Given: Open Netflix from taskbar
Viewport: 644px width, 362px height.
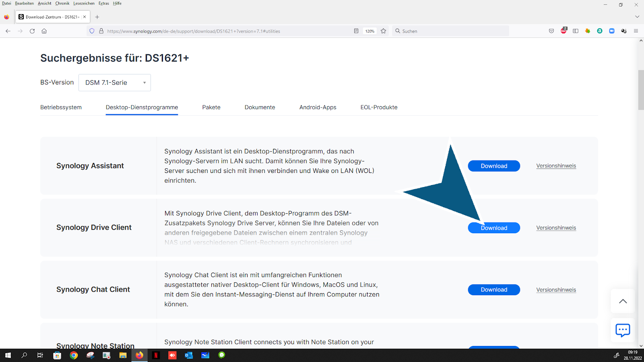Looking at the screenshot, I should click(156, 355).
